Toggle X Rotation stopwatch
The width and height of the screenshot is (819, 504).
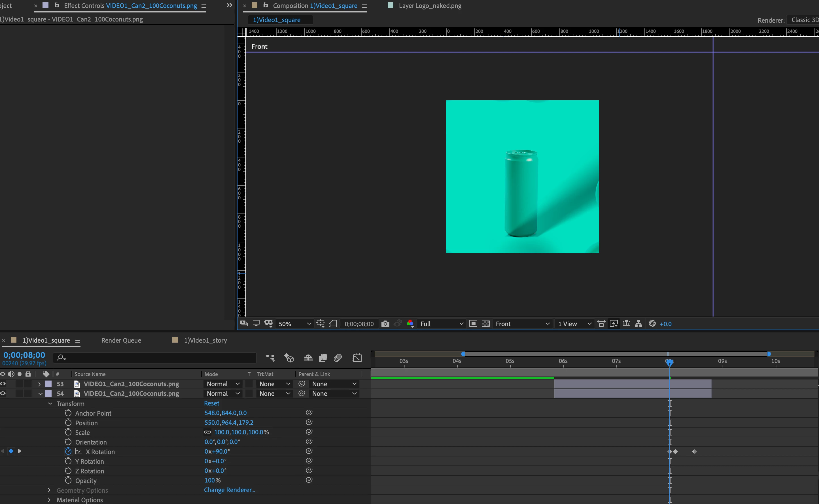[x=68, y=451]
